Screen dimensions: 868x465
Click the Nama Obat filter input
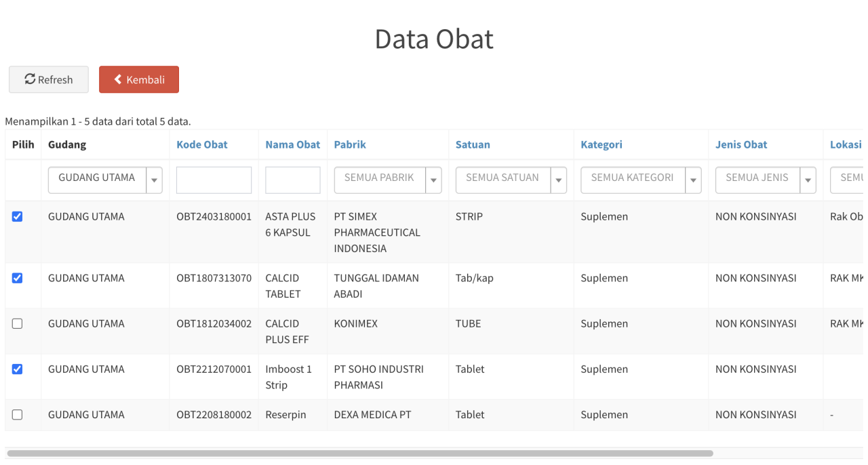[293, 180]
